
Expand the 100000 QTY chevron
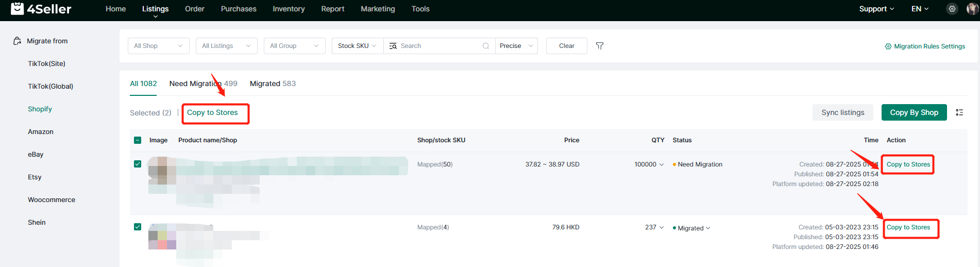[x=662, y=164]
